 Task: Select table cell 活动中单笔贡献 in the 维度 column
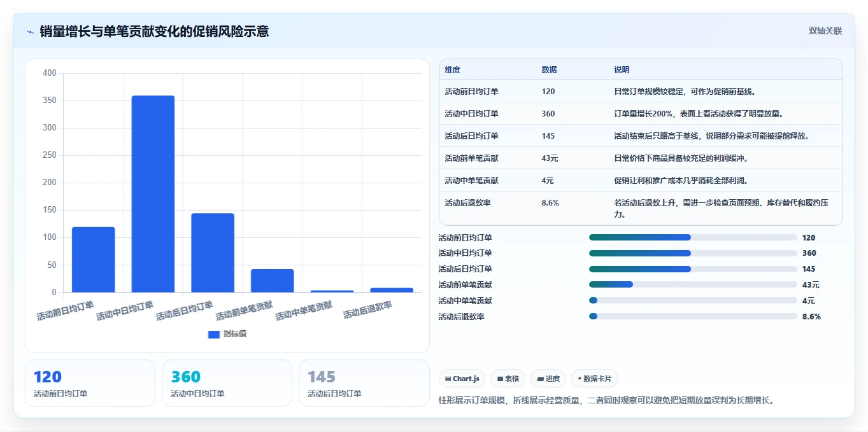(x=471, y=181)
